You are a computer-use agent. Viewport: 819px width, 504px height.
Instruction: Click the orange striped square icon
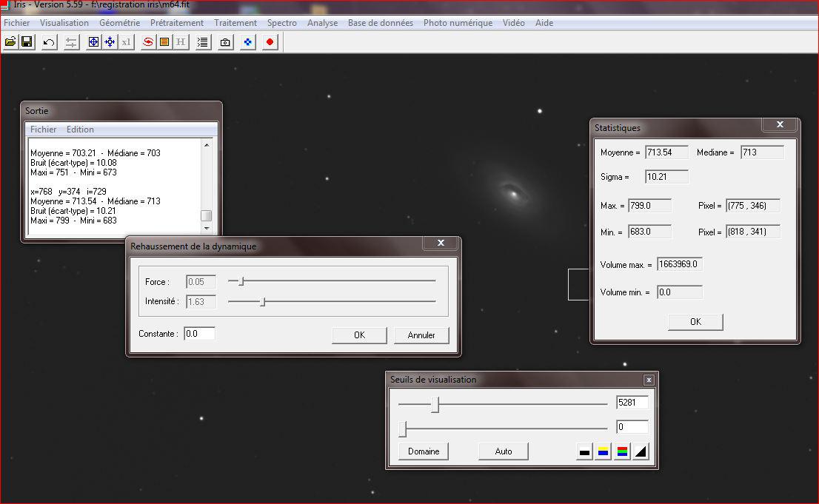tap(164, 42)
